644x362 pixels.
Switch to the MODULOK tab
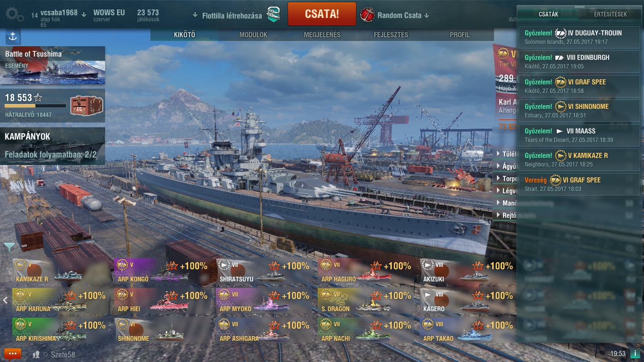pyautogui.click(x=253, y=35)
